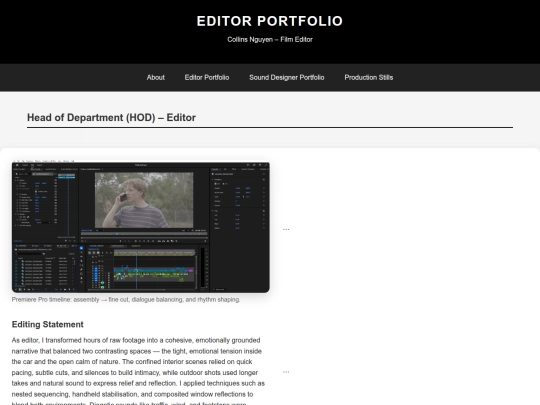The height and width of the screenshot is (405, 540).
Task: Click the 'Collins Nguyen – Film Editor' subtitle
Action: (270, 40)
